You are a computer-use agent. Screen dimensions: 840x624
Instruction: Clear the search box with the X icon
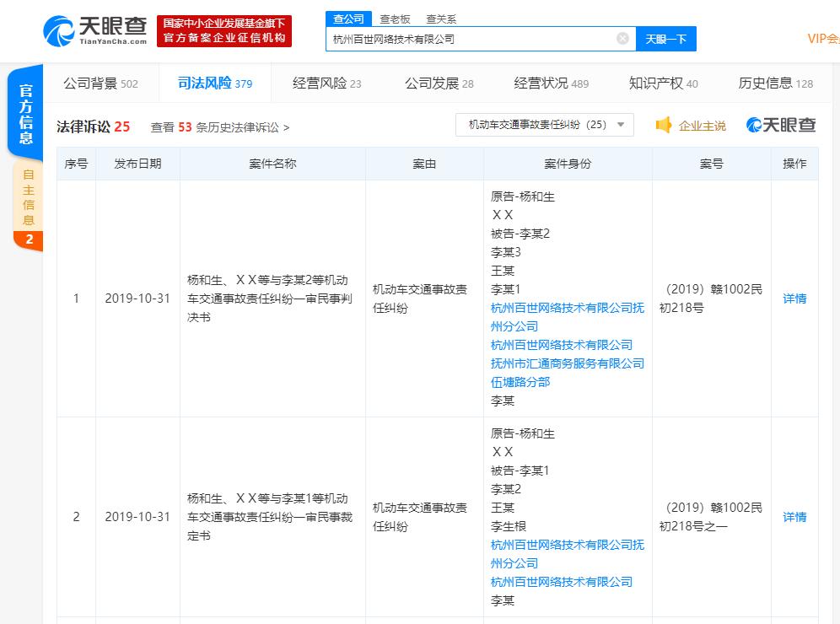point(622,38)
